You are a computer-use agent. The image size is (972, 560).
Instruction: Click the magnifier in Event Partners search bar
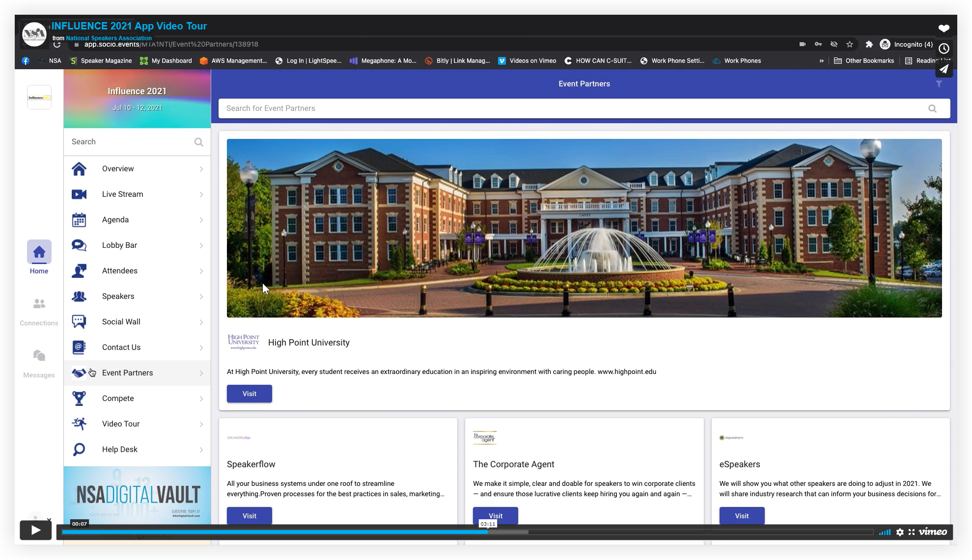pos(932,108)
